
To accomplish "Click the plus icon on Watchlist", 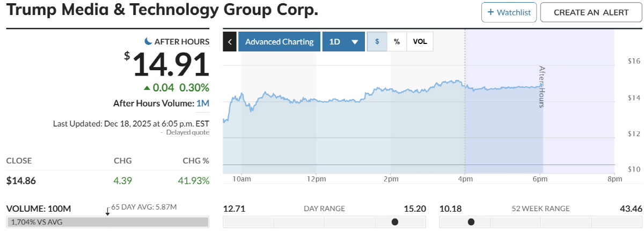I will 491,12.
